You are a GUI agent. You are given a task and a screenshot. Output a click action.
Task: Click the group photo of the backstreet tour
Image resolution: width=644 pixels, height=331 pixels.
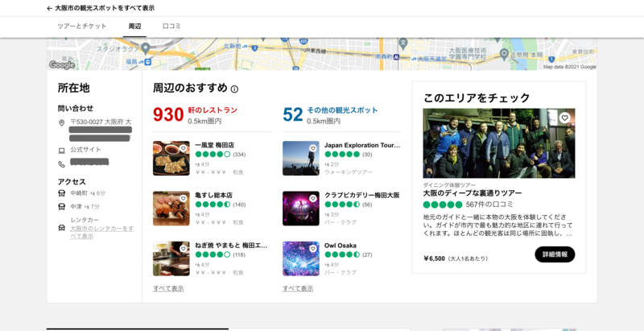pos(499,143)
